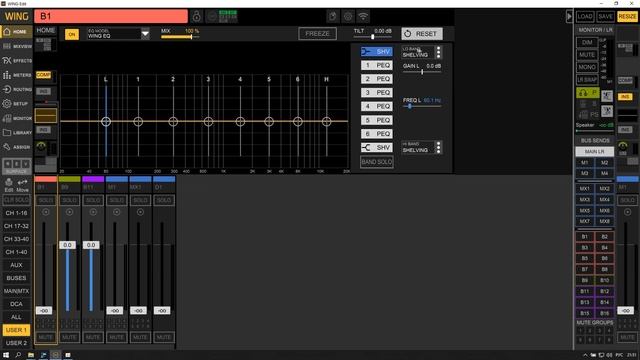The width and height of the screenshot is (640, 360).
Task: Click the LOAD button
Action: click(585, 16)
